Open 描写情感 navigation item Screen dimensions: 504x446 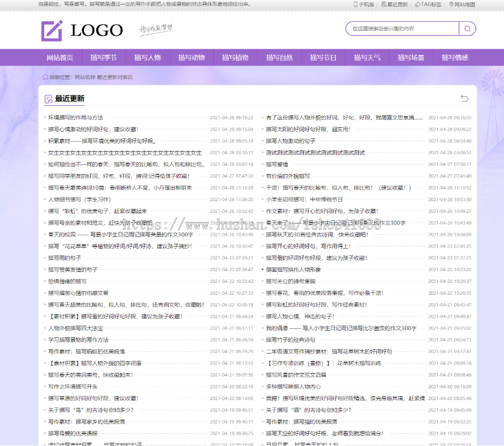[x=455, y=58]
